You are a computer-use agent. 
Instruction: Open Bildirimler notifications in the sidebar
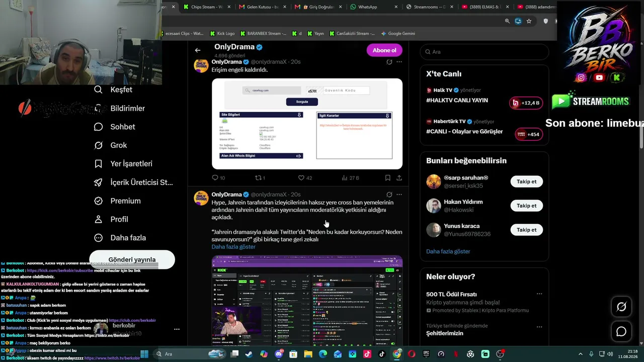pyautogui.click(x=120, y=108)
